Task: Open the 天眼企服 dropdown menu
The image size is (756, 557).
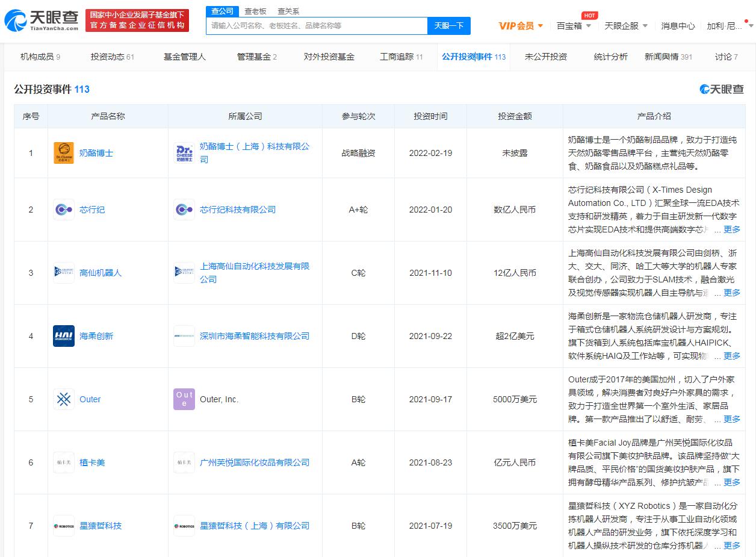Action: pyautogui.click(x=626, y=26)
